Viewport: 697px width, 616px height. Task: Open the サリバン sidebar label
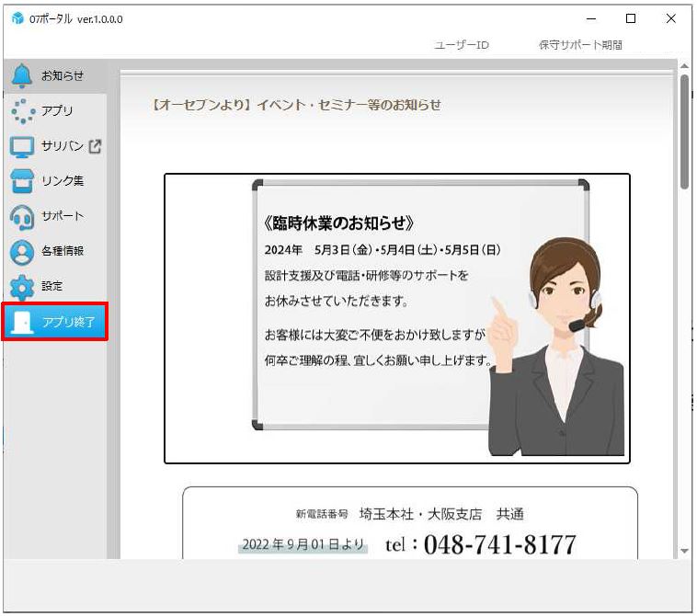[63, 146]
